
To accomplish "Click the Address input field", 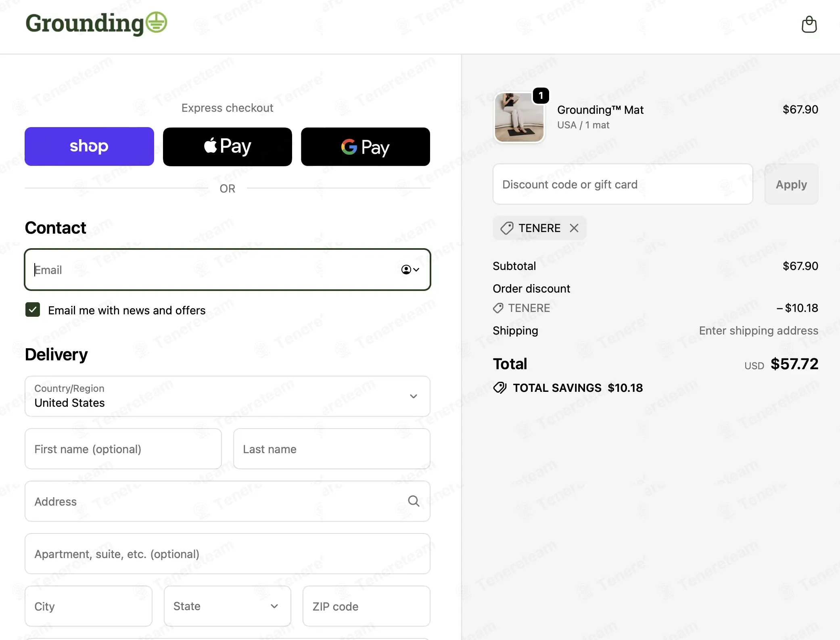I will click(x=228, y=501).
